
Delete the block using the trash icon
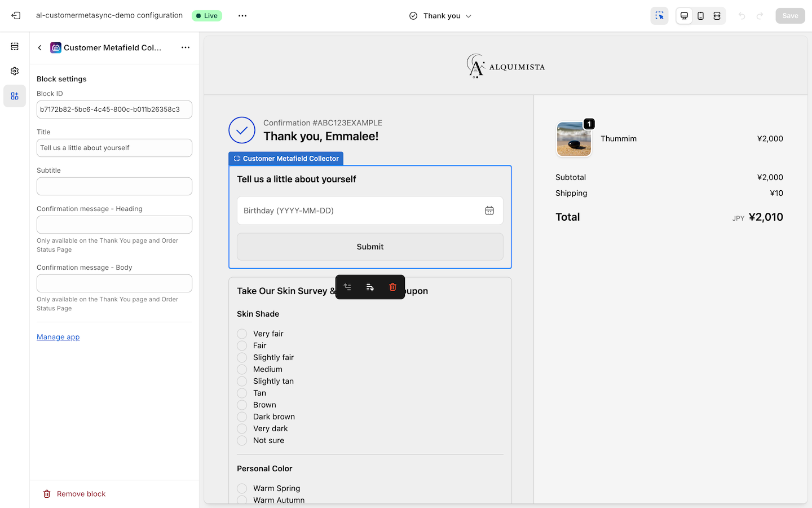[x=392, y=287]
